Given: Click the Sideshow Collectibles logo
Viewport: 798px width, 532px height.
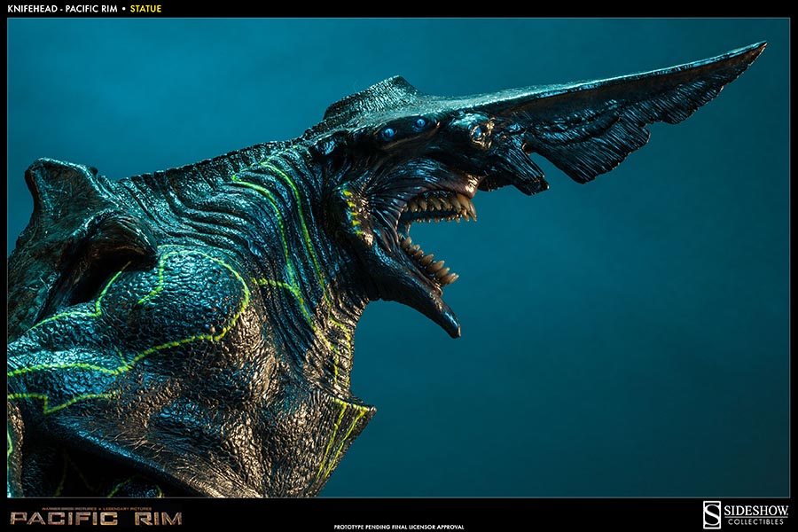Looking at the screenshot, I should point(746,514).
